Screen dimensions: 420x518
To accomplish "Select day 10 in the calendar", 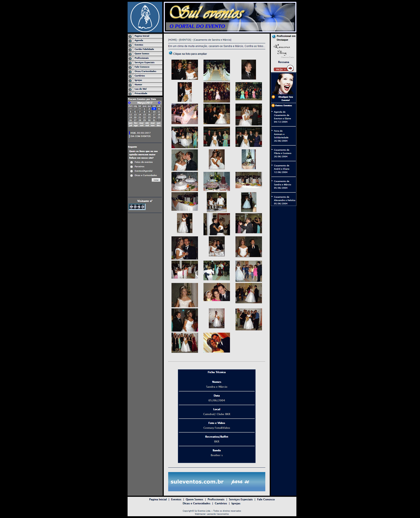I will click(x=154, y=112).
